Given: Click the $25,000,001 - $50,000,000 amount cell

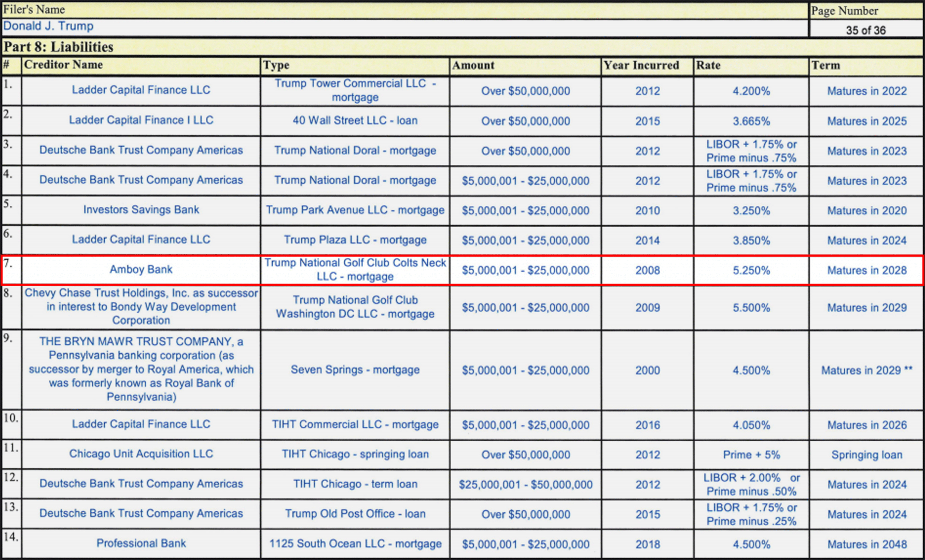Looking at the screenshot, I should (525, 485).
